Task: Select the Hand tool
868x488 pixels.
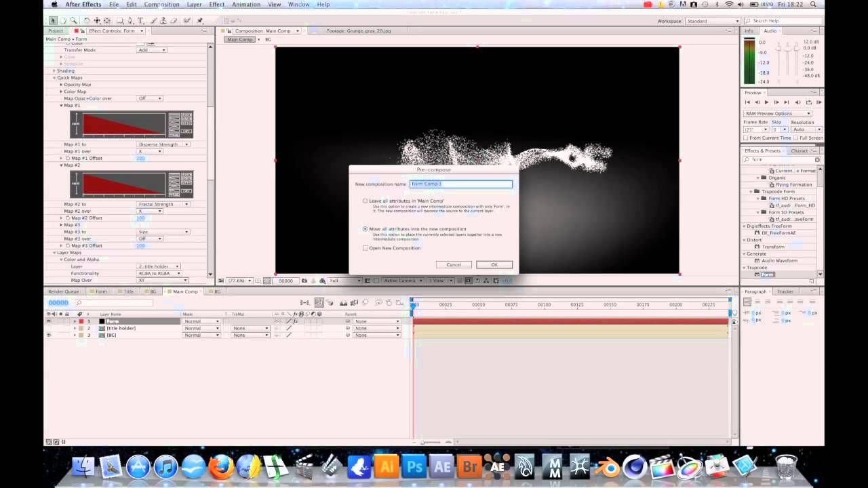Action: point(63,20)
